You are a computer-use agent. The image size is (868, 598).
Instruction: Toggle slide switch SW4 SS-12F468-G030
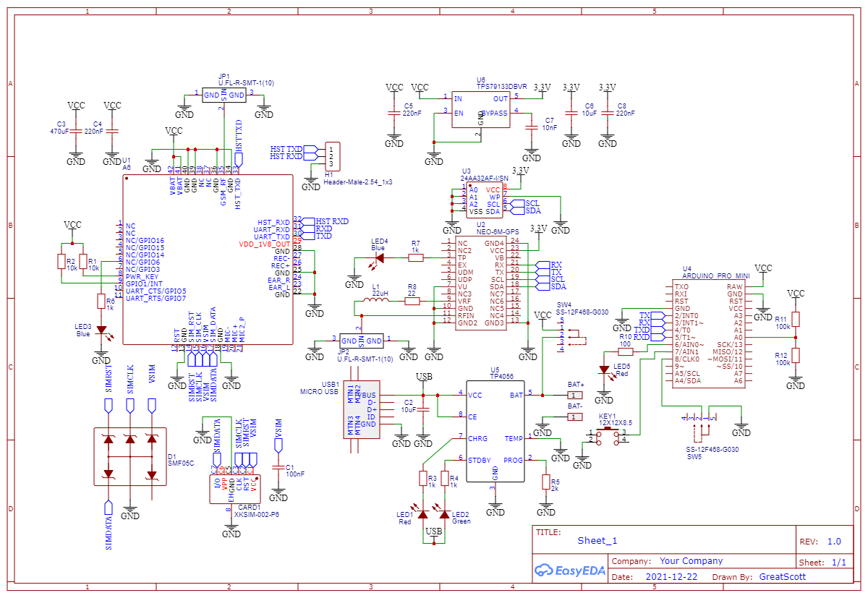point(571,336)
